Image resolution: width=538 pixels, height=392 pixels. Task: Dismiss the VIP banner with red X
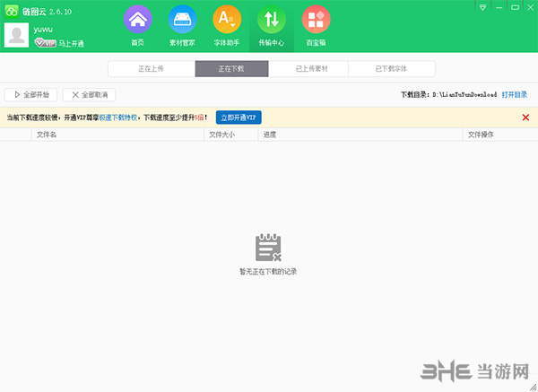(525, 118)
